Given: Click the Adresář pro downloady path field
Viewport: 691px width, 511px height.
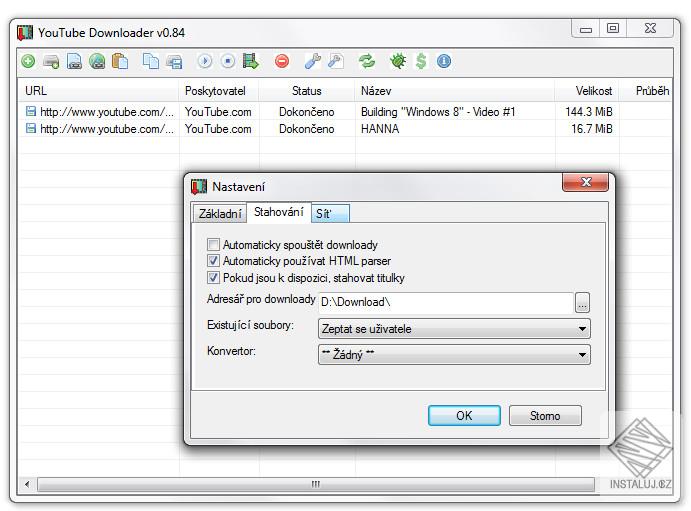Looking at the screenshot, I should [446, 302].
